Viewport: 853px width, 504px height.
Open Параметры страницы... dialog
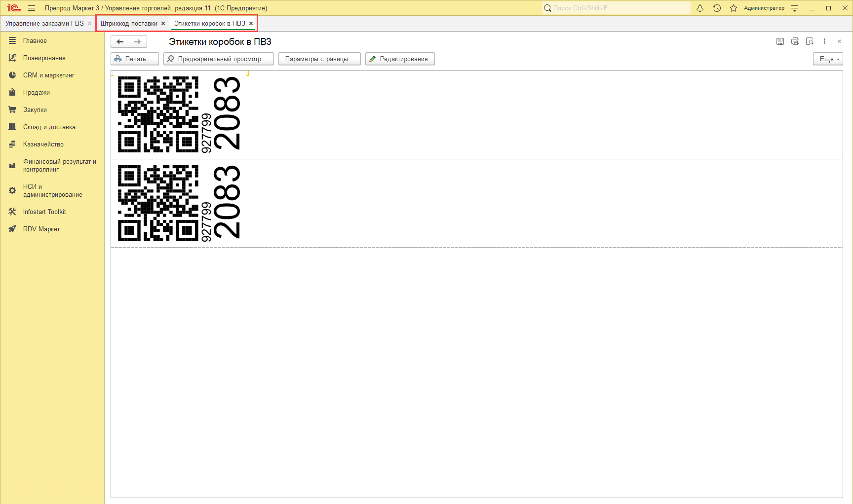click(x=319, y=59)
